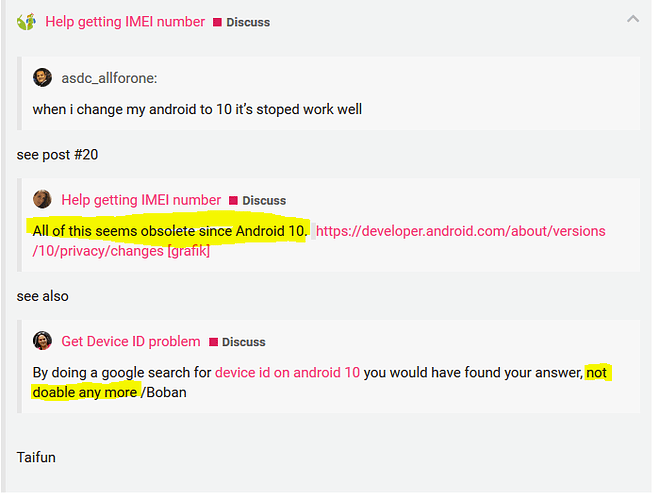The image size is (660, 500).
Task: Click red Discuss icon in IMEI quote
Action: point(233,201)
